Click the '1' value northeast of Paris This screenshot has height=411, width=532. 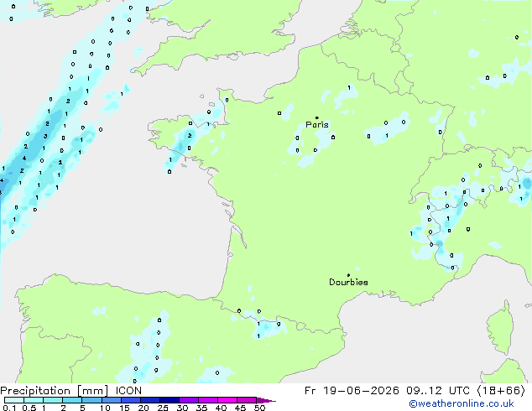click(x=349, y=88)
